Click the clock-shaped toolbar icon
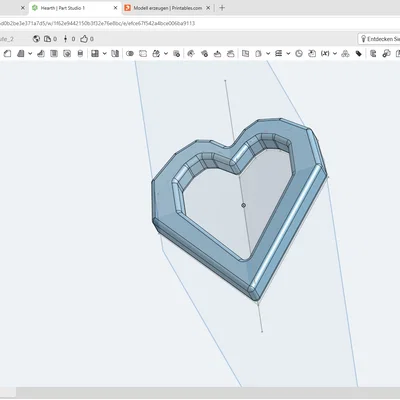The height and width of the screenshot is (400, 400). (299, 53)
